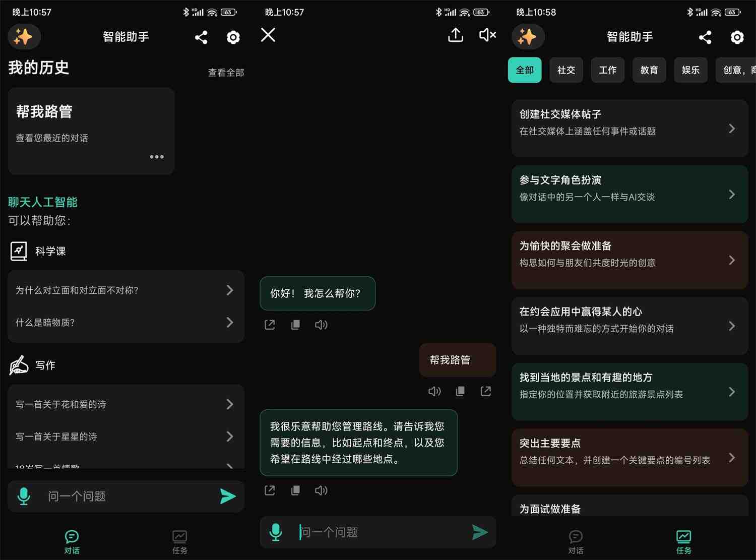The image size is (756, 560).
Task: Read aloud the 我很乐意帮助您管理路线 reply
Action: coord(321,490)
